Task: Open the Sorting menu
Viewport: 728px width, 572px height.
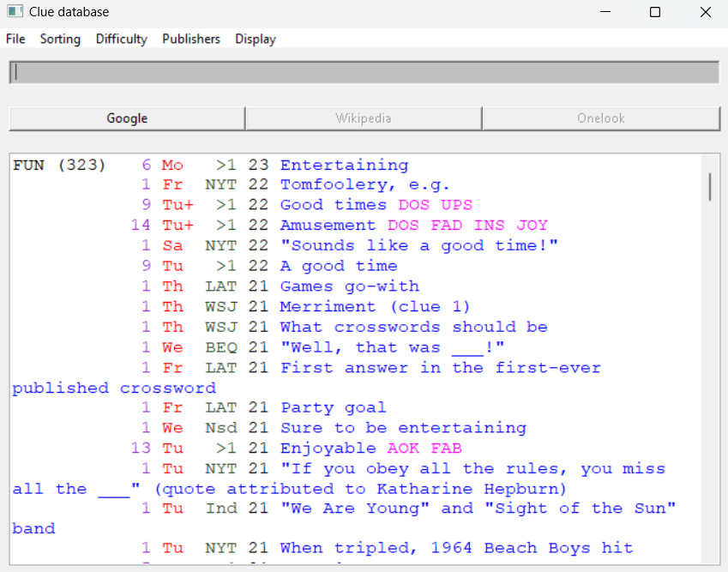Action: 60,39
